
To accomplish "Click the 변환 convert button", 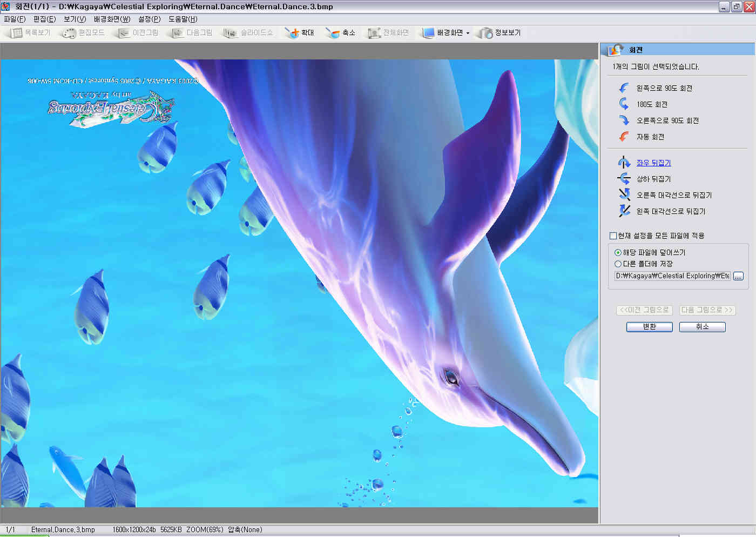I will click(649, 327).
